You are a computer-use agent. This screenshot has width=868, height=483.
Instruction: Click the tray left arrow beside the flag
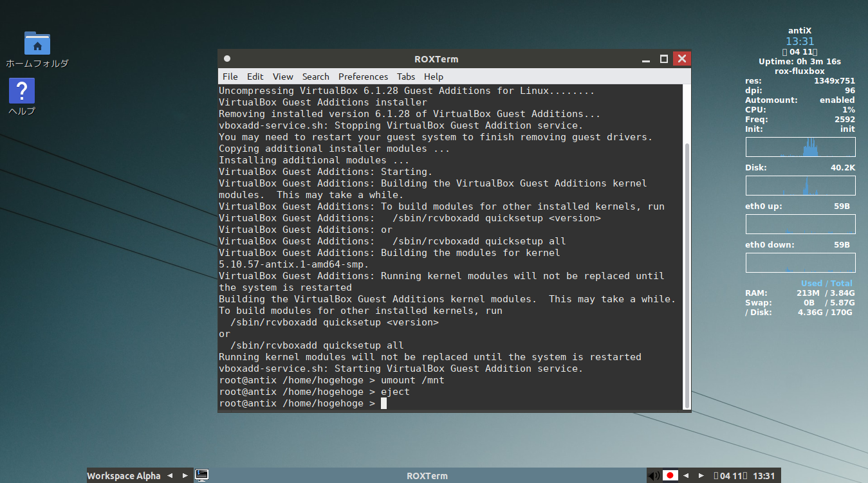tap(685, 476)
